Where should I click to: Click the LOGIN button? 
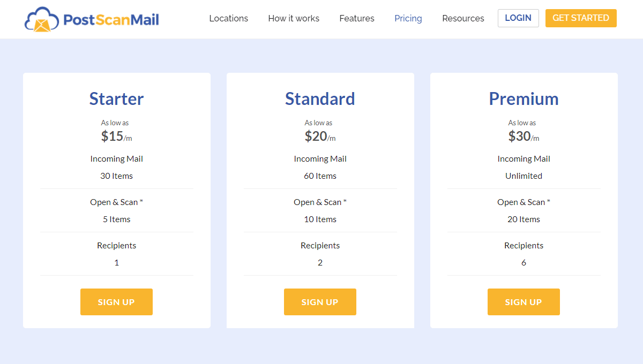click(x=518, y=18)
